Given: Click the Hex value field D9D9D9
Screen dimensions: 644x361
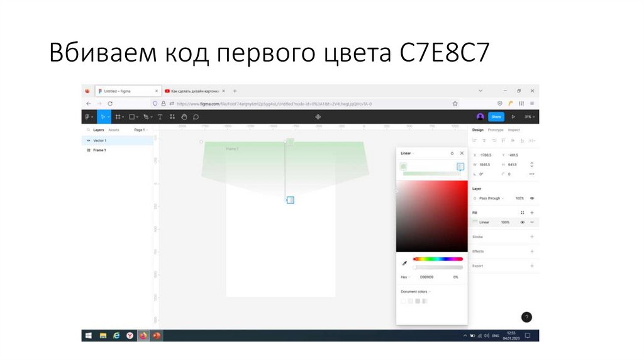Looking at the screenshot, I should pyautogui.click(x=427, y=277).
